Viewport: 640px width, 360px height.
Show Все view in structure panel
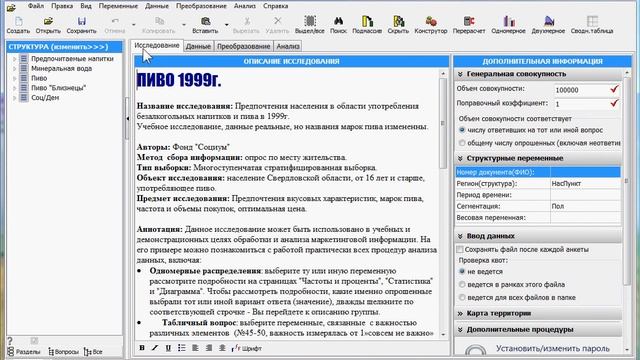pyautogui.click(x=93, y=351)
